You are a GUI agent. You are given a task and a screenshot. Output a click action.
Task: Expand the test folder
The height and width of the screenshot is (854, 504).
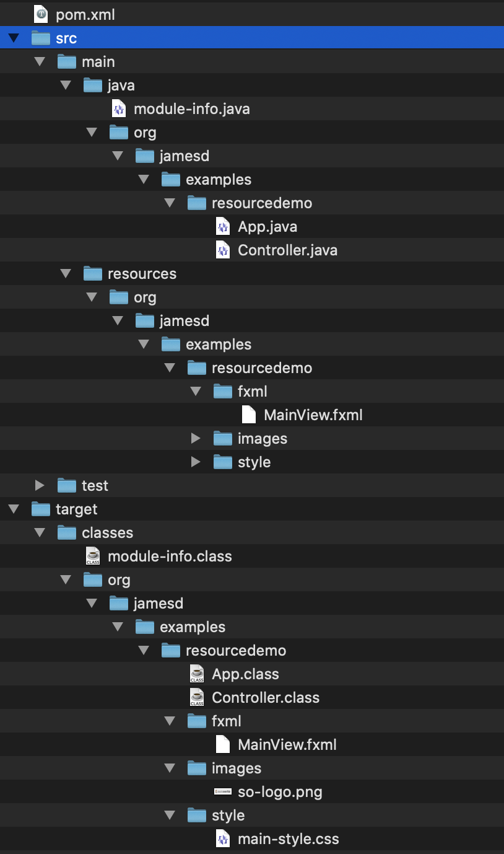click(40, 485)
